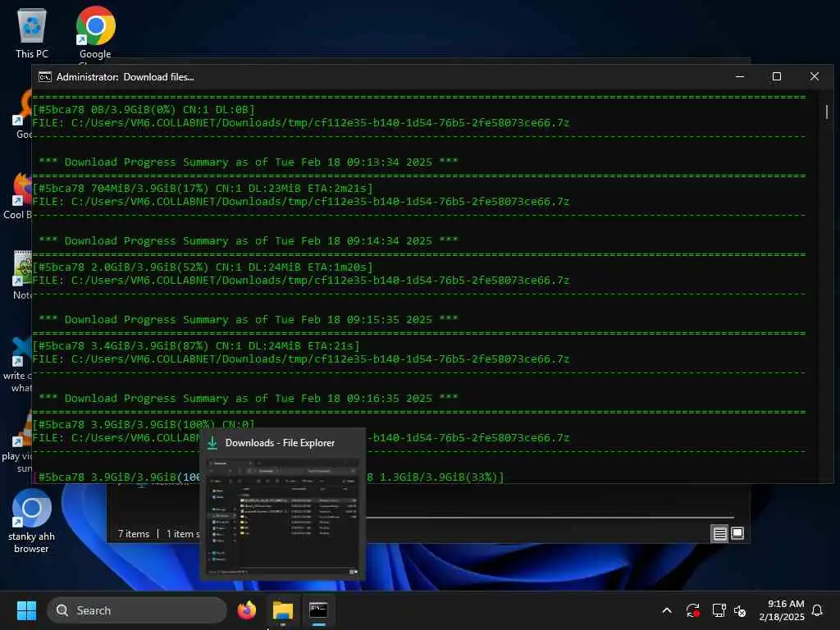Click the console icon in the title bar

pyautogui.click(x=45, y=76)
